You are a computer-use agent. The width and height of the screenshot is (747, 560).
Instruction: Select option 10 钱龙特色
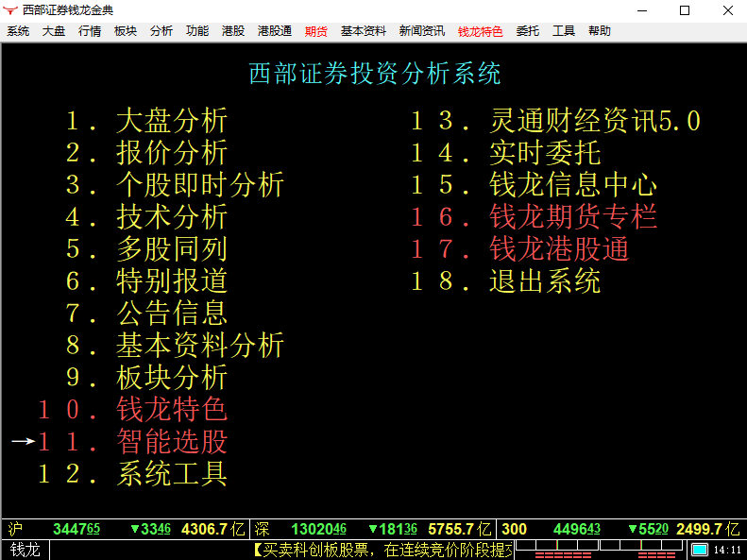click(x=132, y=410)
